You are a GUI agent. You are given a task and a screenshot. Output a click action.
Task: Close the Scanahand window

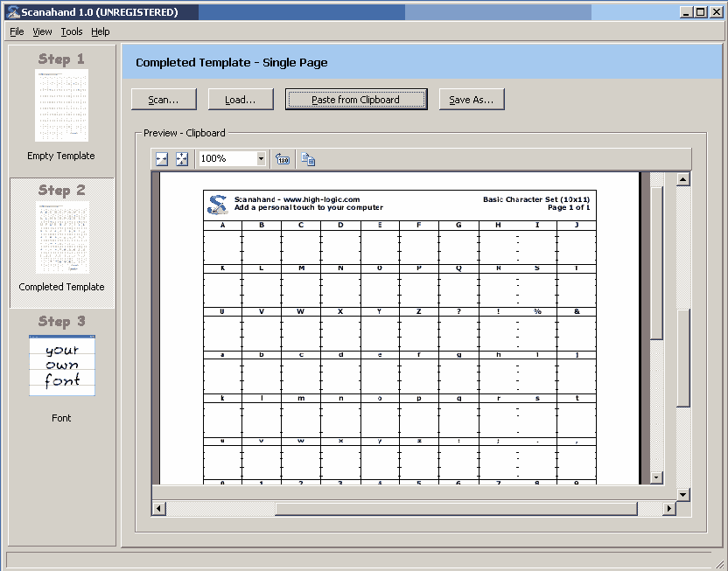tap(717, 12)
